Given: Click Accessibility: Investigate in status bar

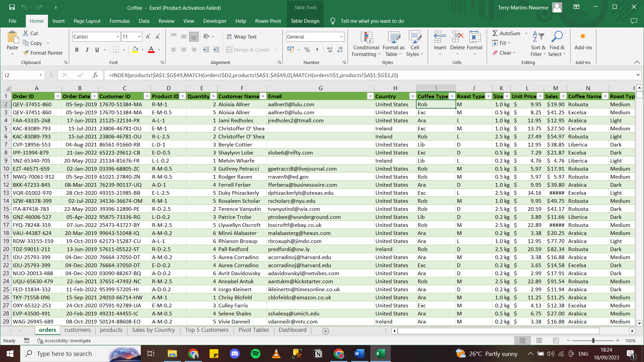Looking at the screenshot, I should pos(64,341).
